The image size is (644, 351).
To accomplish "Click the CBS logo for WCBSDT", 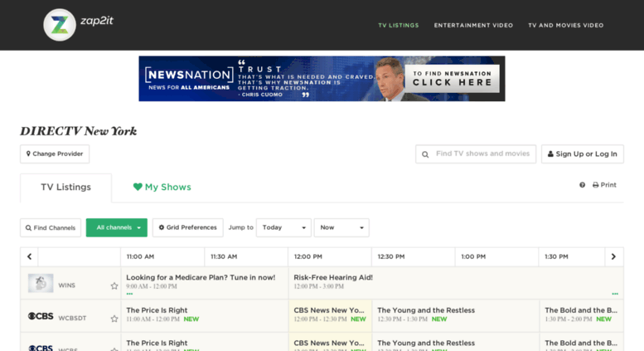I will pos(41,316).
